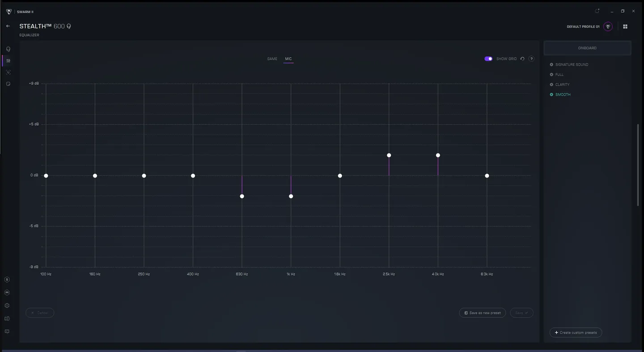Image resolution: width=644 pixels, height=352 pixels.
Task: Click the 6.3k Hz slider handle
Action: point(487,176)
